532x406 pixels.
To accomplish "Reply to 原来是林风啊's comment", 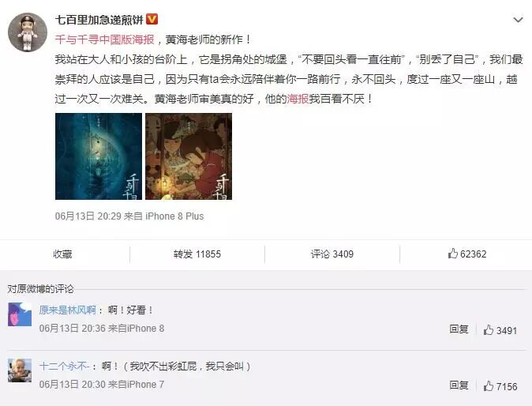I will tap(459, 329).
